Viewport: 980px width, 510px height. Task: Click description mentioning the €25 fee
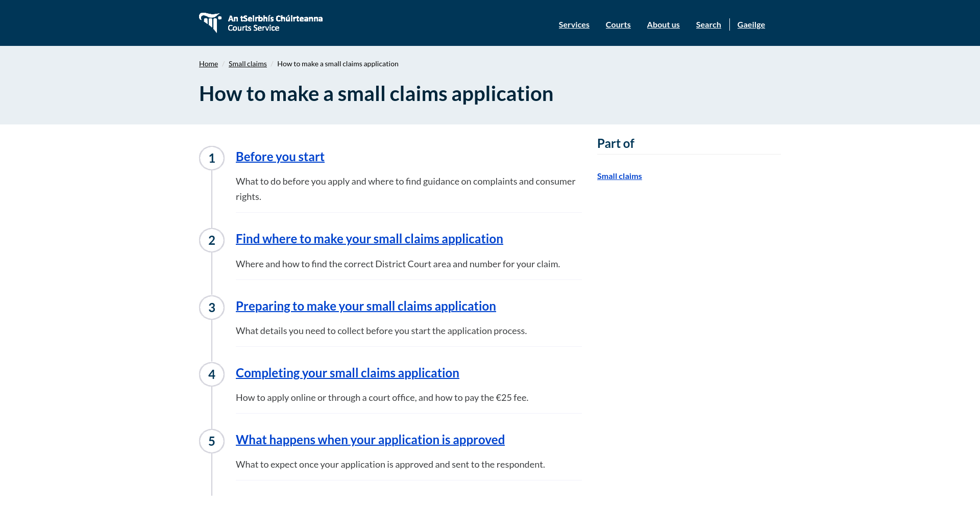click(382, 397)
